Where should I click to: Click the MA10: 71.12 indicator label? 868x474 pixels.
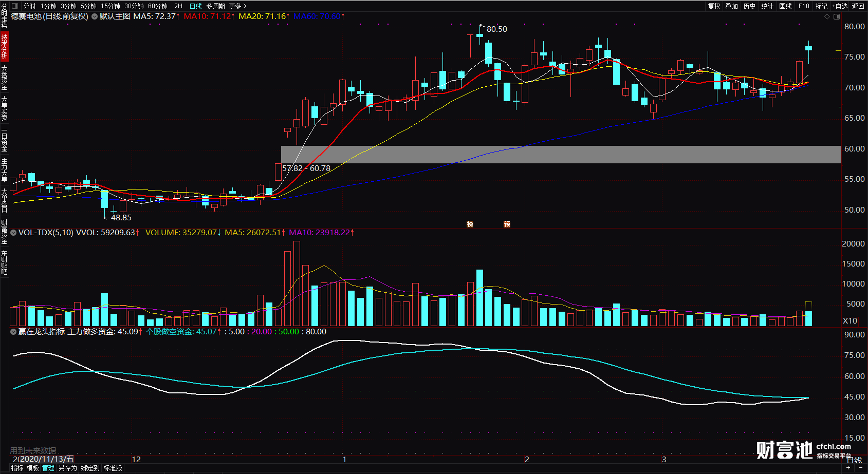coord(209,16)
